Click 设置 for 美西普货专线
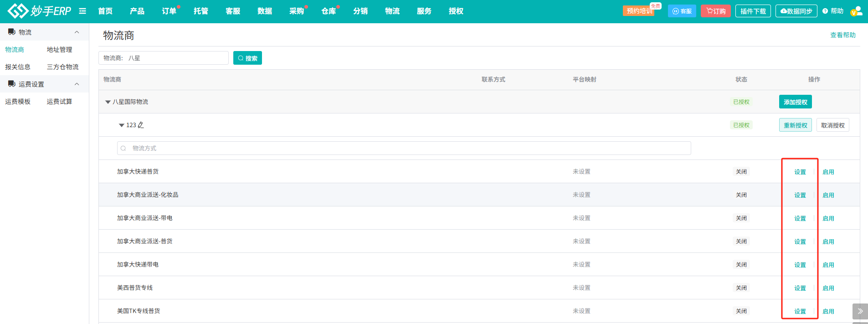Viewport: 868px width, 324px height. (x=800, y=288)
